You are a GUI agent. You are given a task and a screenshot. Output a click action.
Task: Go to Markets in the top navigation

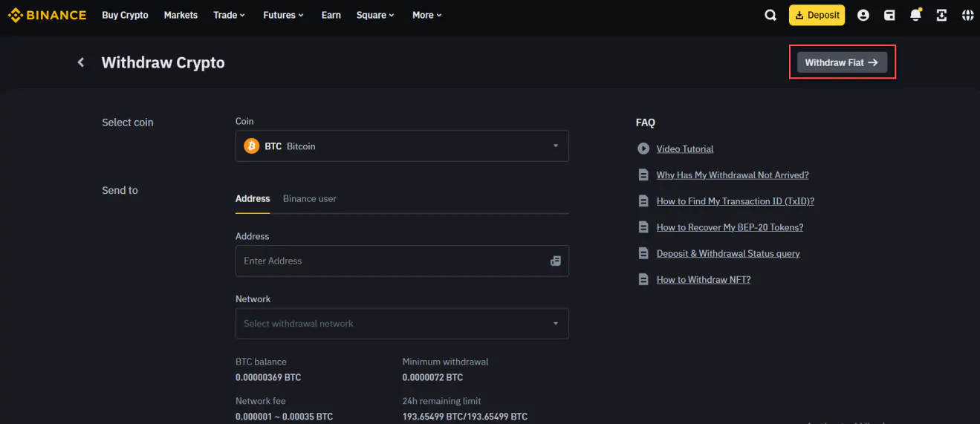(181, 15)
